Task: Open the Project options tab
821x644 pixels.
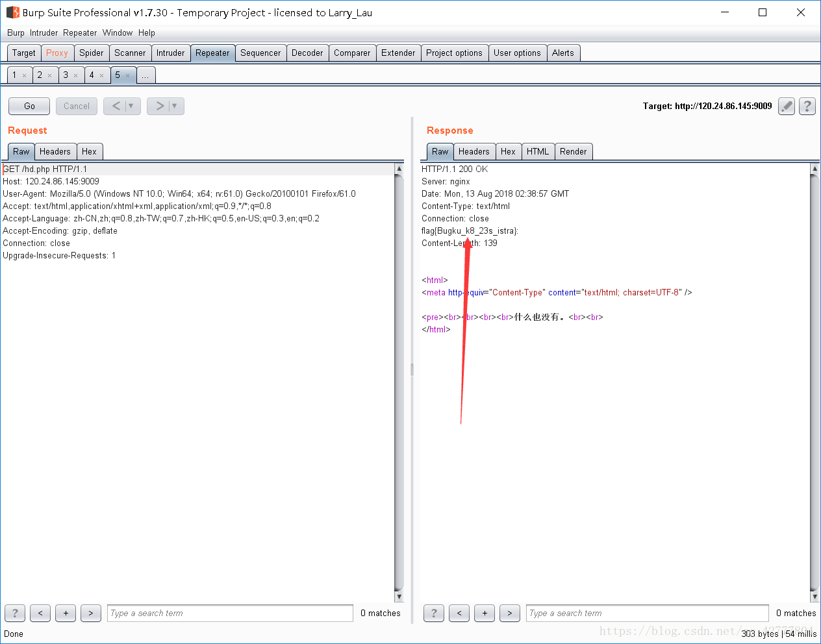Action: tap(454, 53)
